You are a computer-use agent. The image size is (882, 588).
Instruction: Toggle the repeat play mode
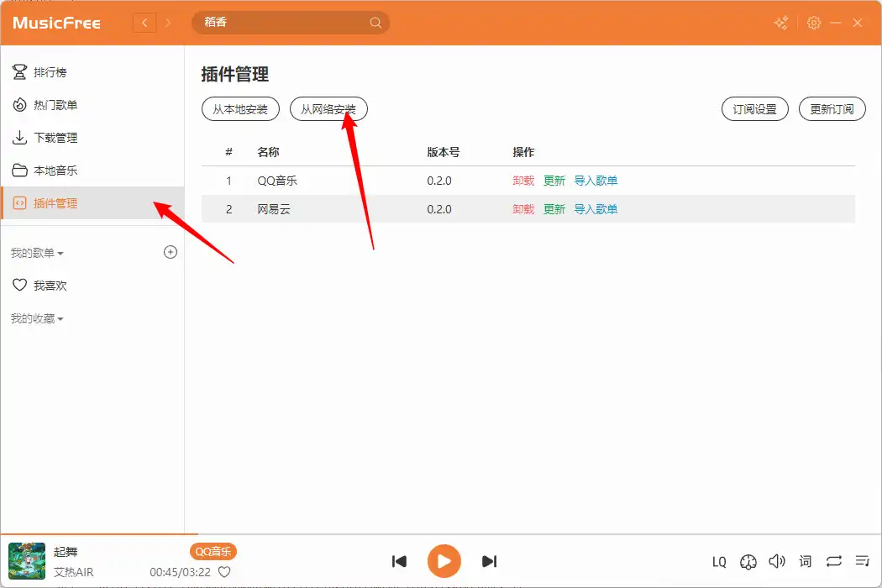833,561
